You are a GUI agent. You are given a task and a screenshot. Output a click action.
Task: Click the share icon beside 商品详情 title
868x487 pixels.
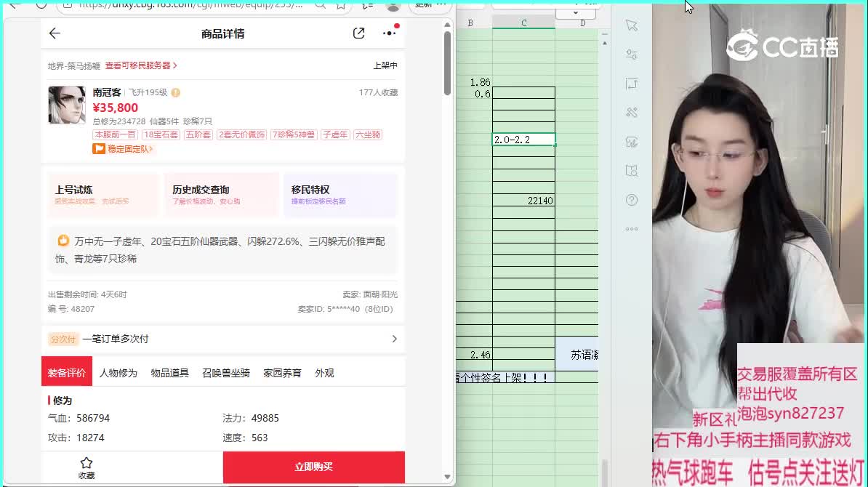(x=358, y=33)
